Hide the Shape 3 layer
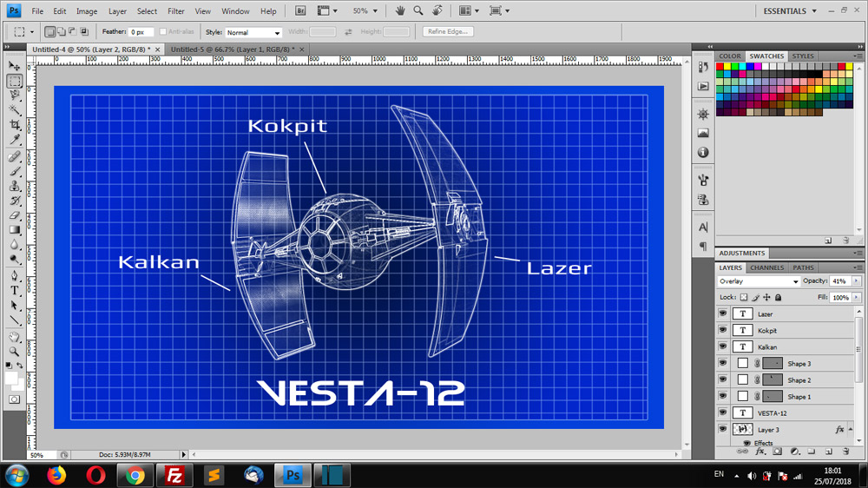 722,363
